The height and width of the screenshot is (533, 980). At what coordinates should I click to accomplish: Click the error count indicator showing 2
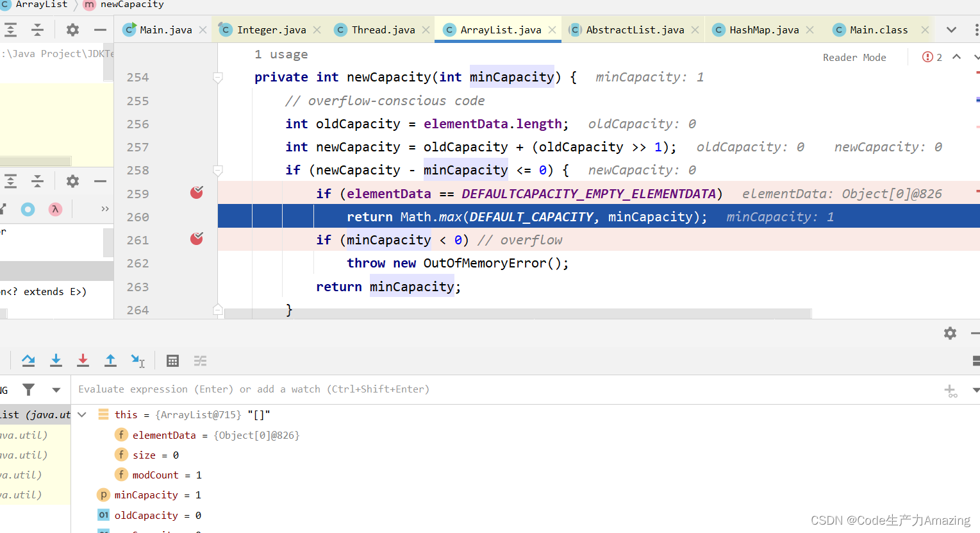(932, 57)
